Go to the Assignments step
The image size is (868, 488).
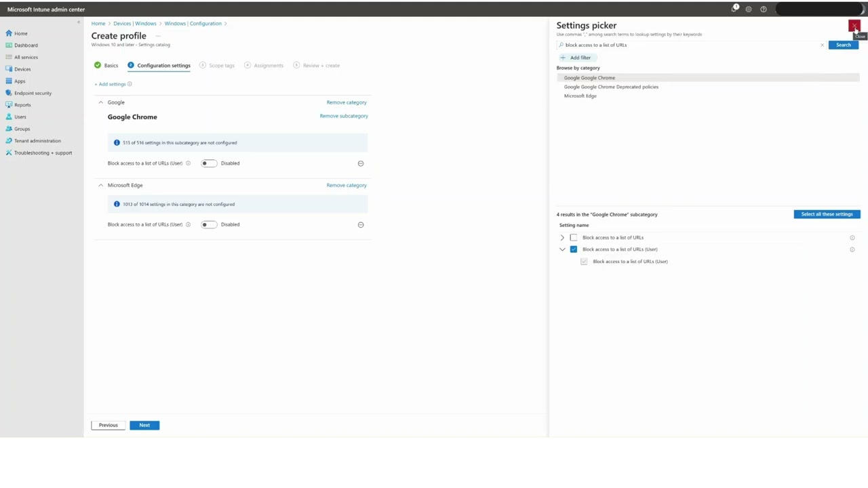click(264, 65)
